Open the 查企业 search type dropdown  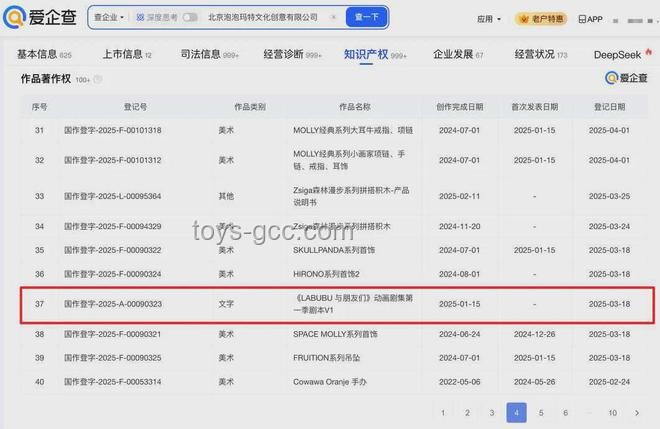click(x=109, y=17)
